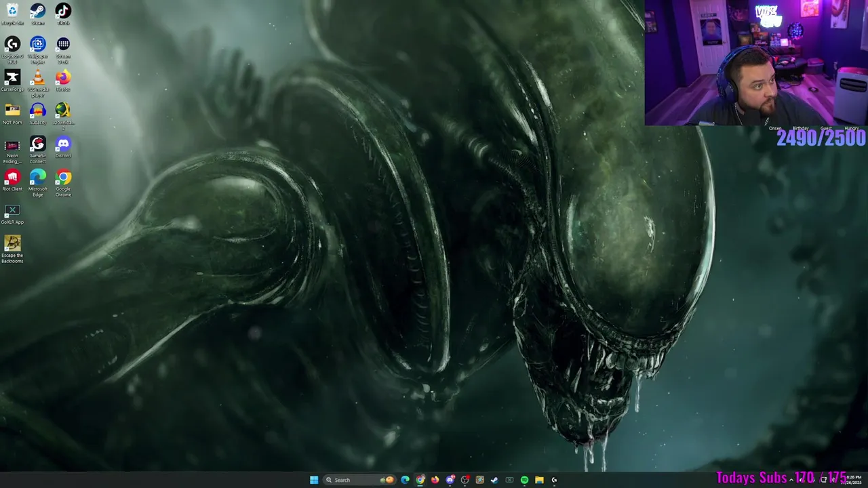Viewport: 868px width, 488px height.
Task: Open Logitech G HUB from the taskbar
Action: 554,480
